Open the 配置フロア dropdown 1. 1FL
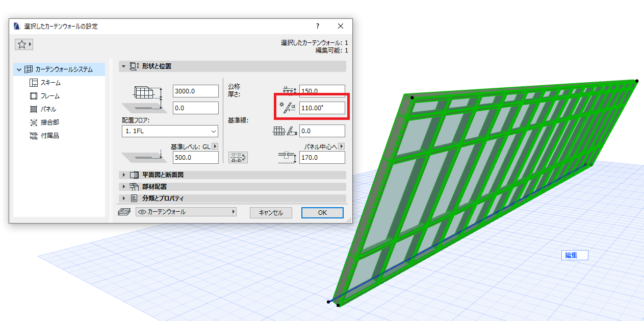Image resolution: width=644 pixels, height=321 pixels. (170, 131)
